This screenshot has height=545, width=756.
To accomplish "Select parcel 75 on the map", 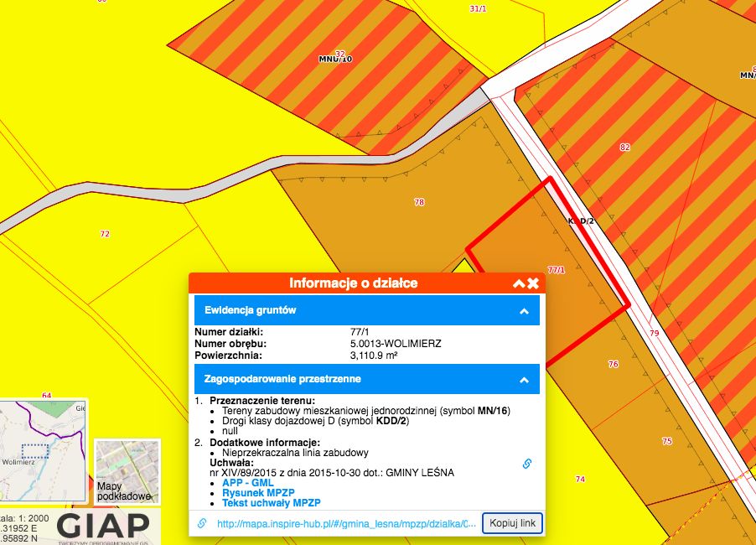I will point(667,441).
